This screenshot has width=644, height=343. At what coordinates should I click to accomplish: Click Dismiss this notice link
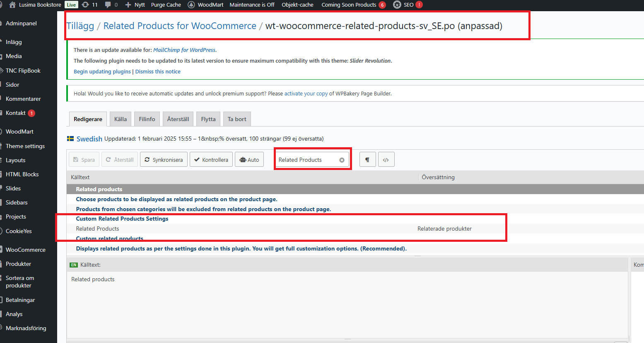coord(158,71)
